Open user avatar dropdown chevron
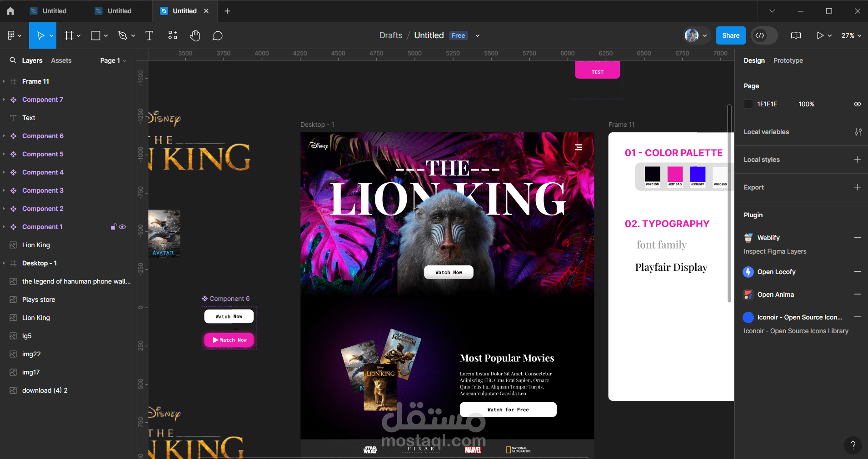 pyautogui.click(x=705, y=35)
